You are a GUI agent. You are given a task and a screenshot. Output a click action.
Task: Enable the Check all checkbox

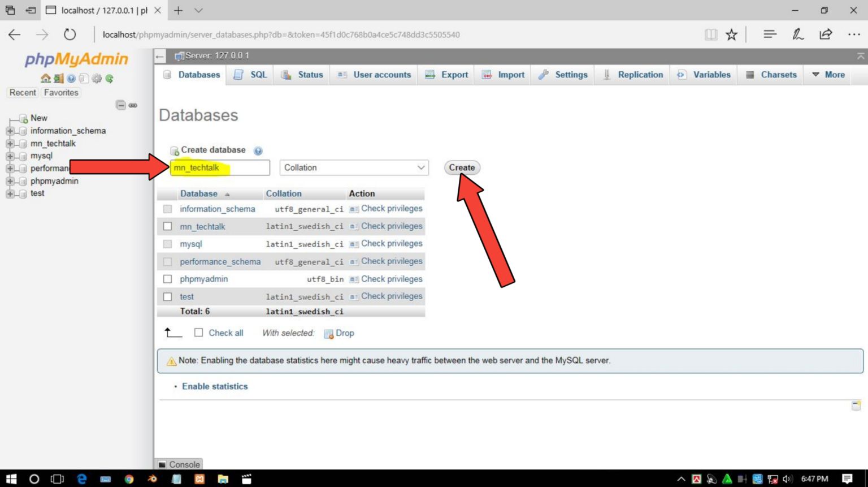[x=198, y=333]
